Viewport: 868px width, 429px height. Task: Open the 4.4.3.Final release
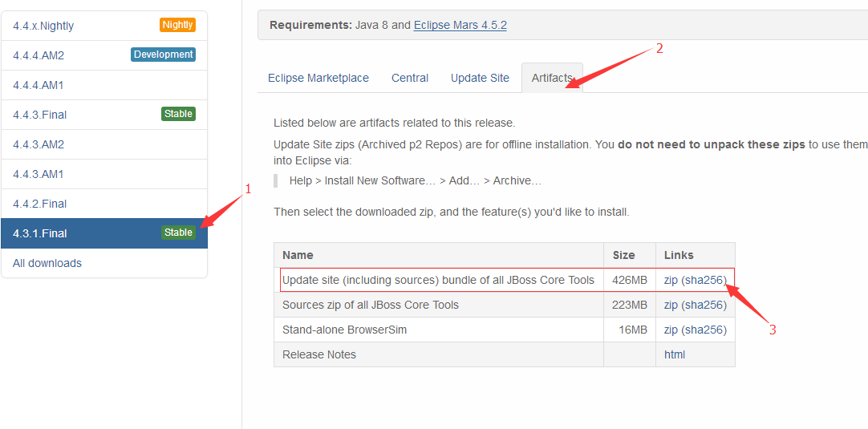point(104,115)
